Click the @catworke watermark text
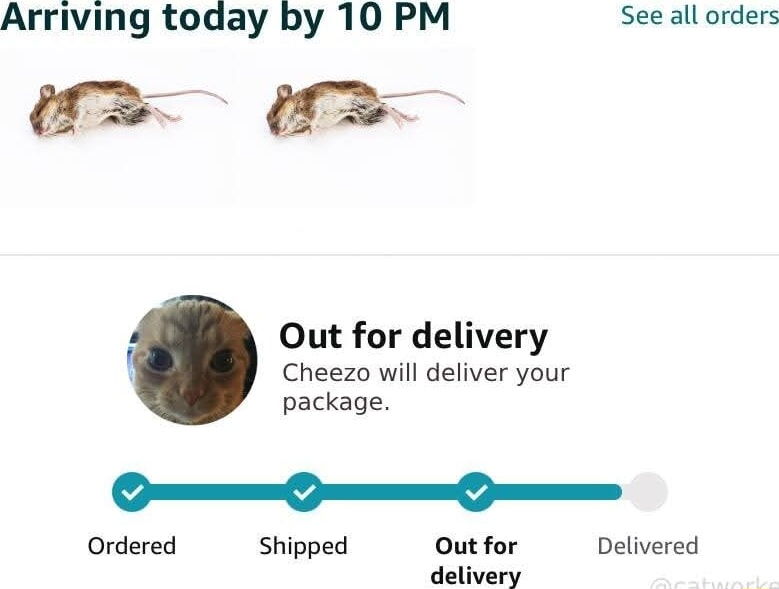 pyautogui.click(x=714, y=583)
